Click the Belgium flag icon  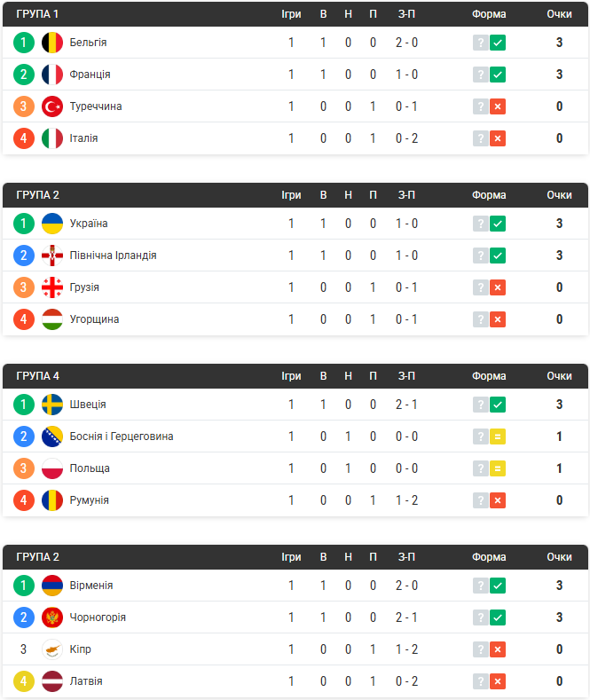coord(52,43)
